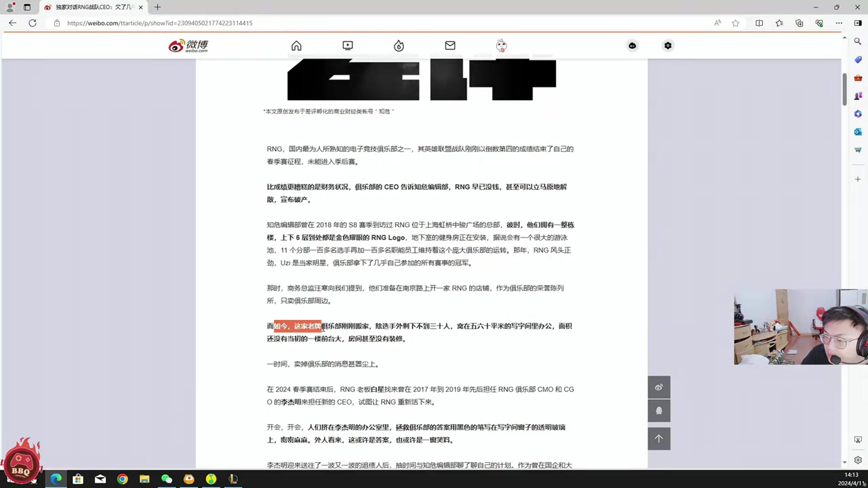
Task: Open sidebar settings gear at the bottom
Action: (858, 460)
